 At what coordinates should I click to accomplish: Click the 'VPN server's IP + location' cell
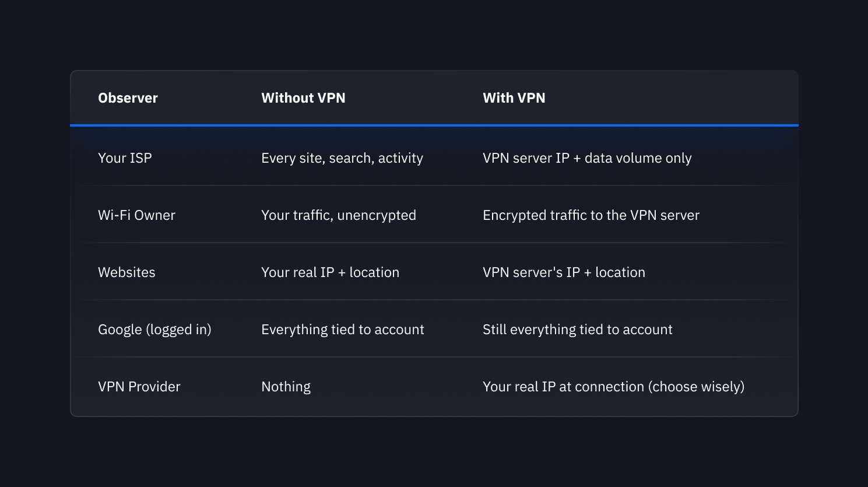564,272
